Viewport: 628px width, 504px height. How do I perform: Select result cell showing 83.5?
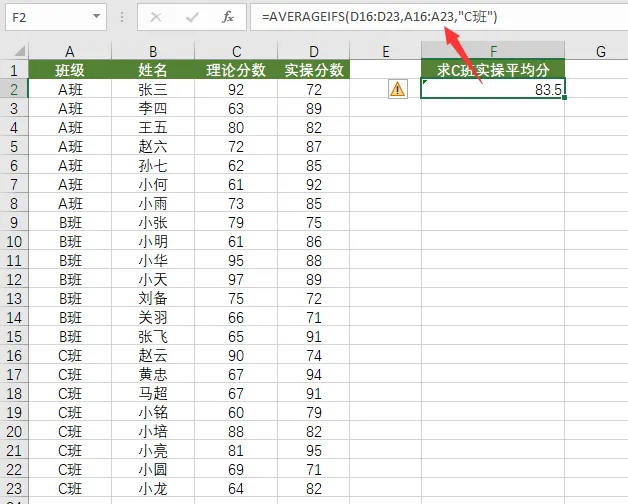[x=493, y=89]
